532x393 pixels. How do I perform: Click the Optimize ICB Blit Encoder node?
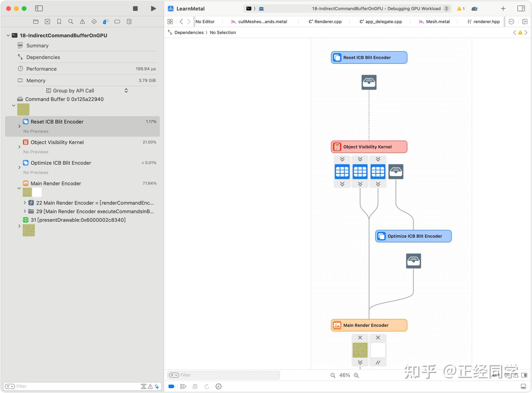(413, 236)
